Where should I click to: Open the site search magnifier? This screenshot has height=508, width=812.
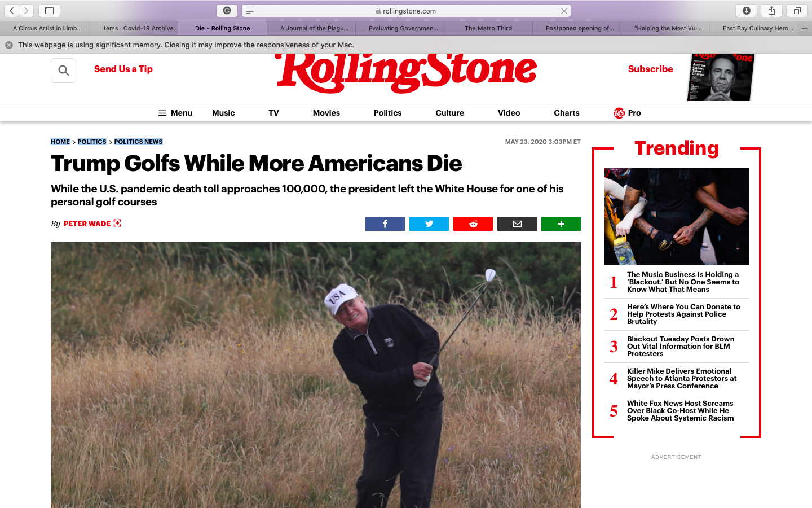click(x=64, y=71)
